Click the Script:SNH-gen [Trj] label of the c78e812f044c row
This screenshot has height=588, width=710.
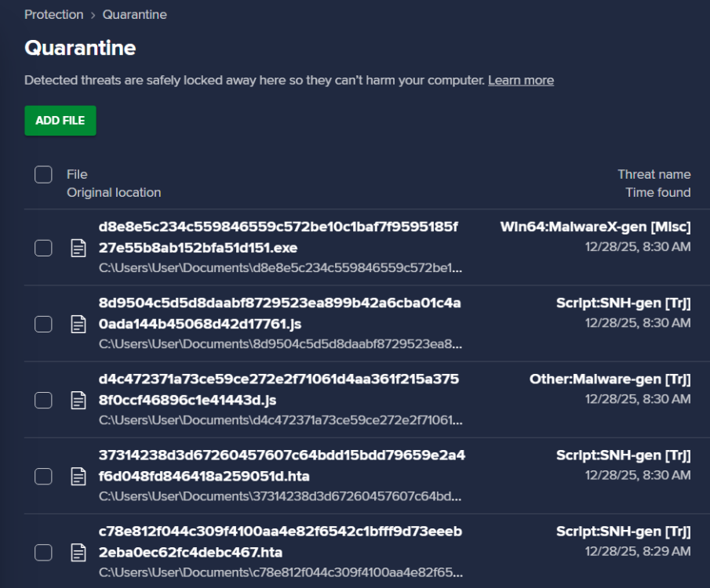tap(624, 531)
